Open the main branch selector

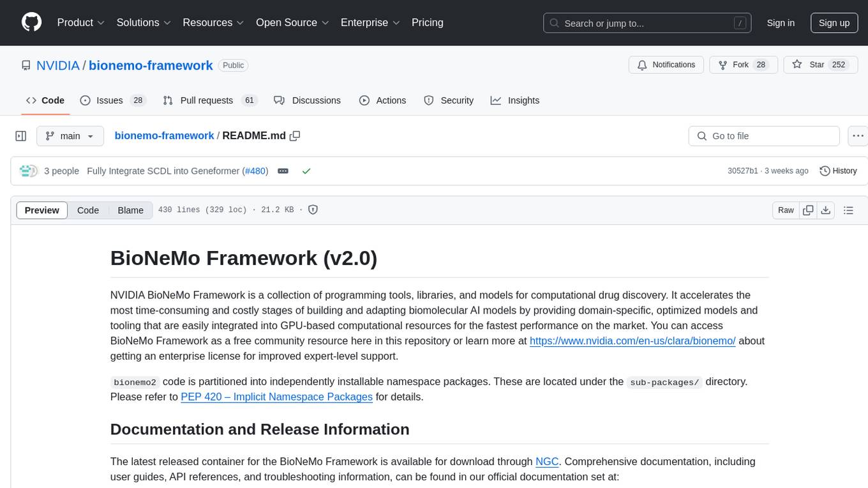point(70,136)
